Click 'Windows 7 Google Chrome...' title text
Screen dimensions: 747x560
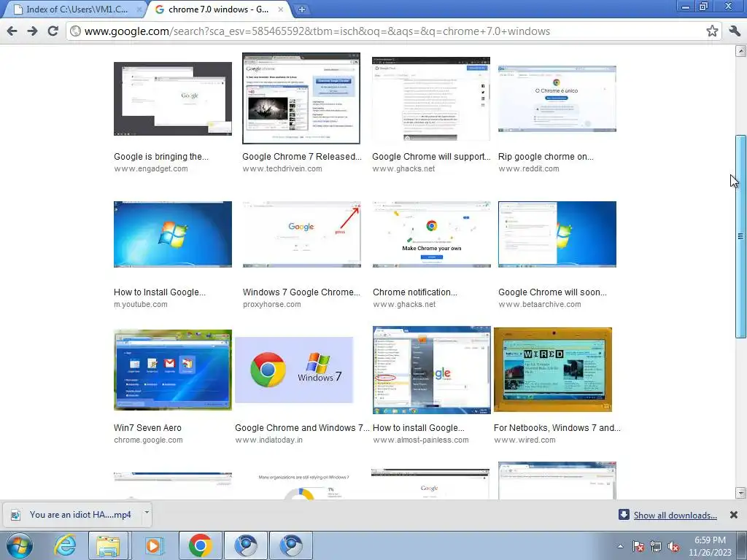[301, 292]
